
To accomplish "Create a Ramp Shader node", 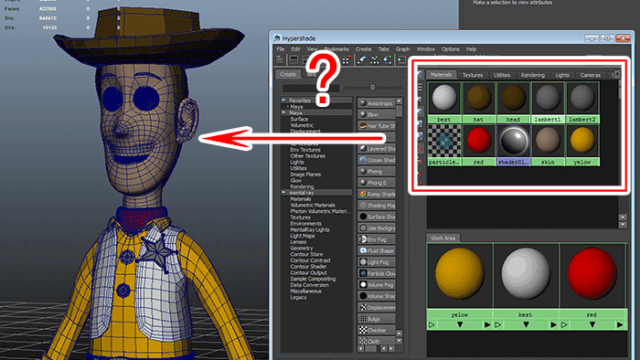I will point(376,194).
